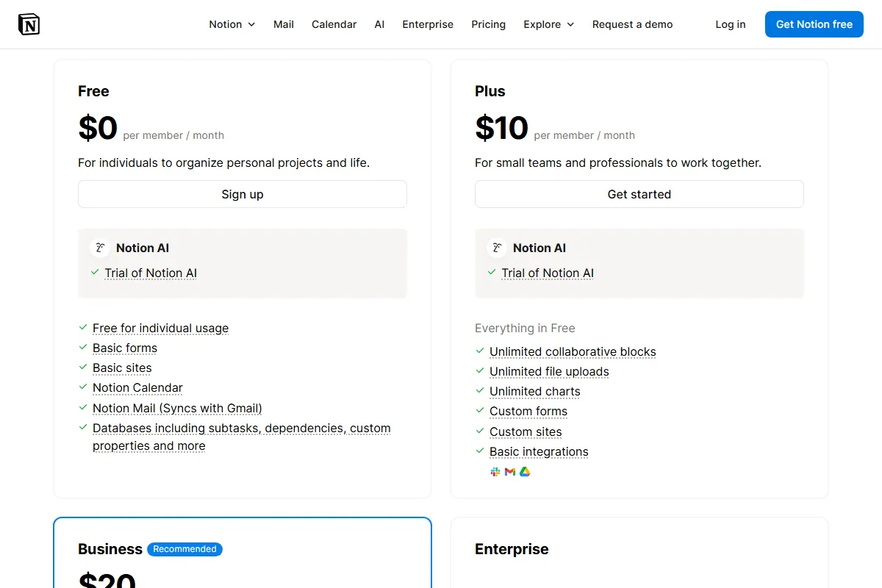
Task: Click the Get Notion free button
Action: [x=814, y=24]
